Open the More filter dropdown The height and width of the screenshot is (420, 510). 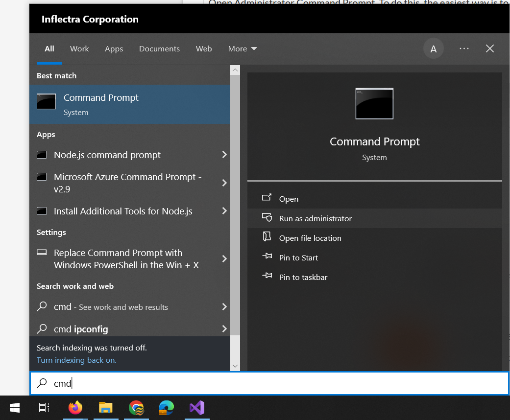[243, 49]
